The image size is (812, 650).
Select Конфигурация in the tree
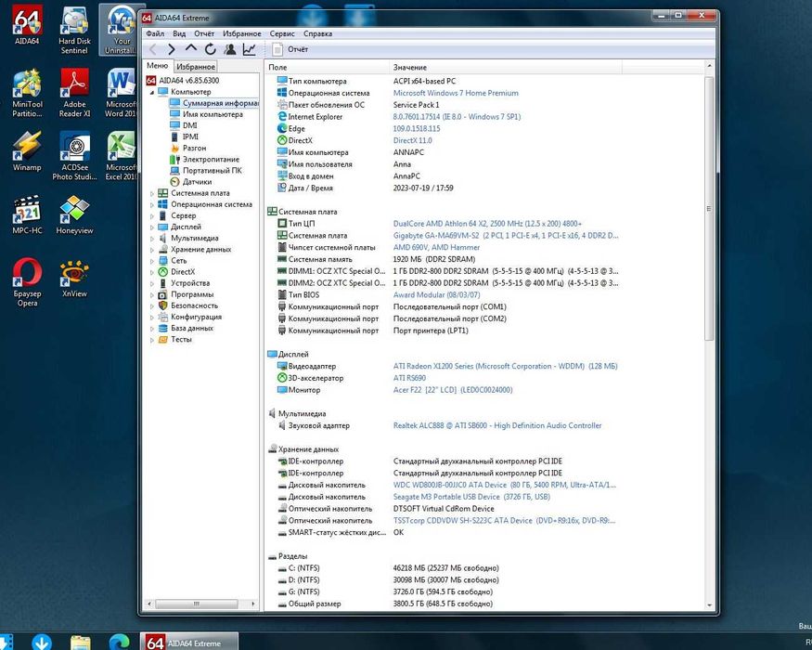point(190,317)
